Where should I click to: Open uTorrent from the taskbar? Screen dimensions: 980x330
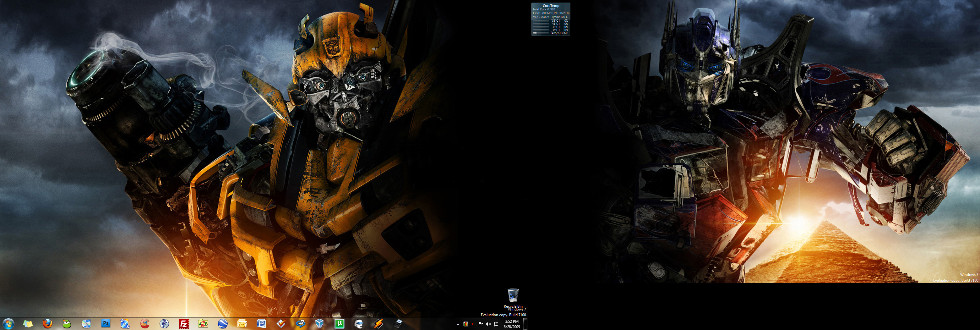point(339,324)
